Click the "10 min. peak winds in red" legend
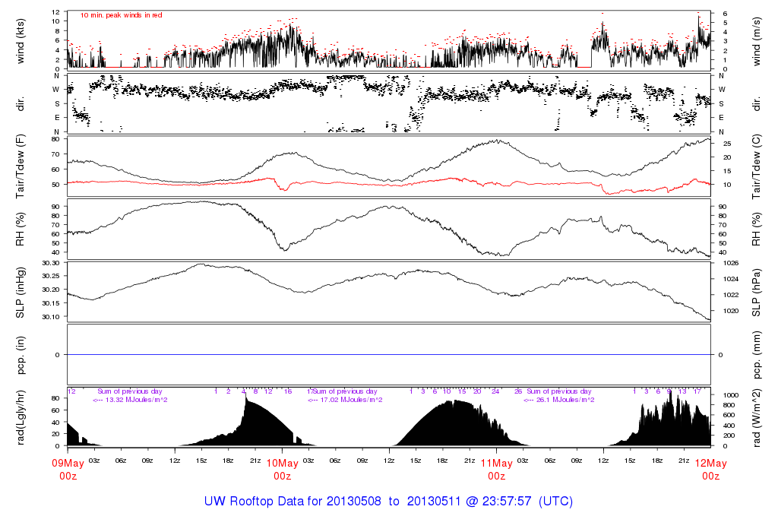This screenshot has height=532, width=778. 121,15
